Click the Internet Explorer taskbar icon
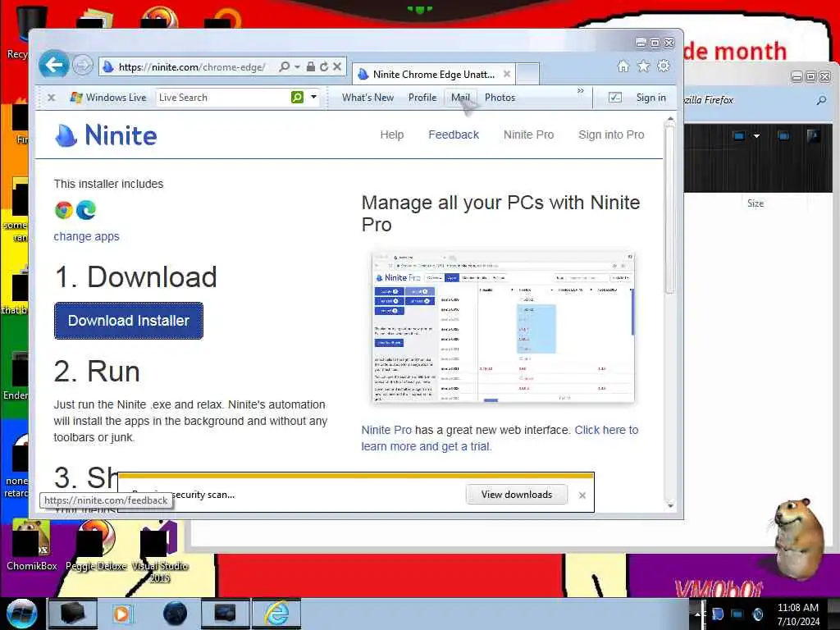Image resolution: width=840 pixels, height=630 pixels. [x=276, y=614]
